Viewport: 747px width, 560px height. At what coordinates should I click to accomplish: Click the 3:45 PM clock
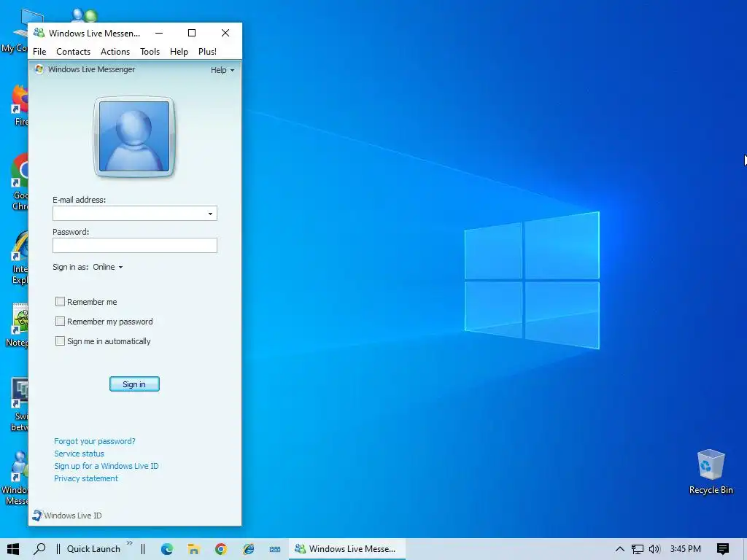[686, 549]
